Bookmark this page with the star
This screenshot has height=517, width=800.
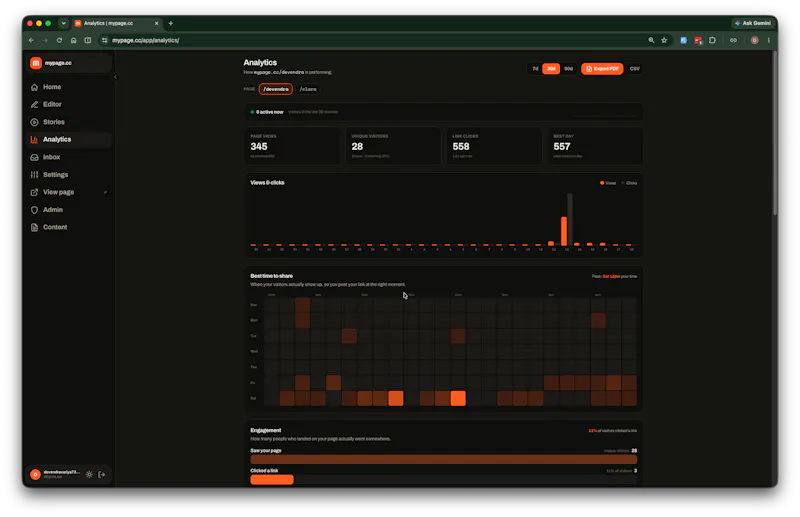(664, 40)
